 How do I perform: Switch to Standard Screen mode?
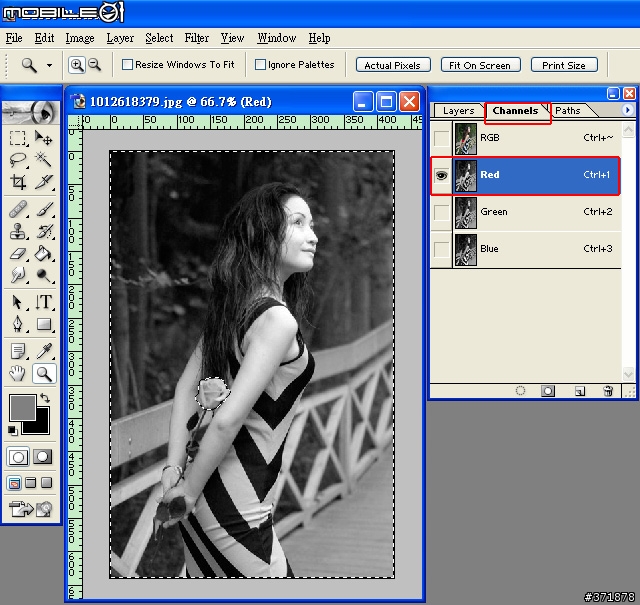[14, 483]
